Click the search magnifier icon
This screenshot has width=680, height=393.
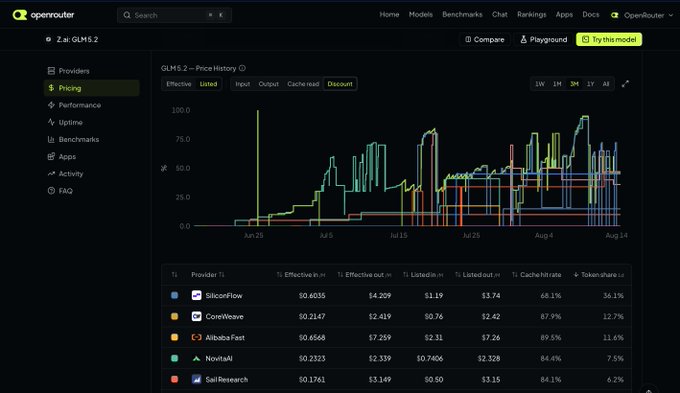pyautogui.click(x=127, y=15)
